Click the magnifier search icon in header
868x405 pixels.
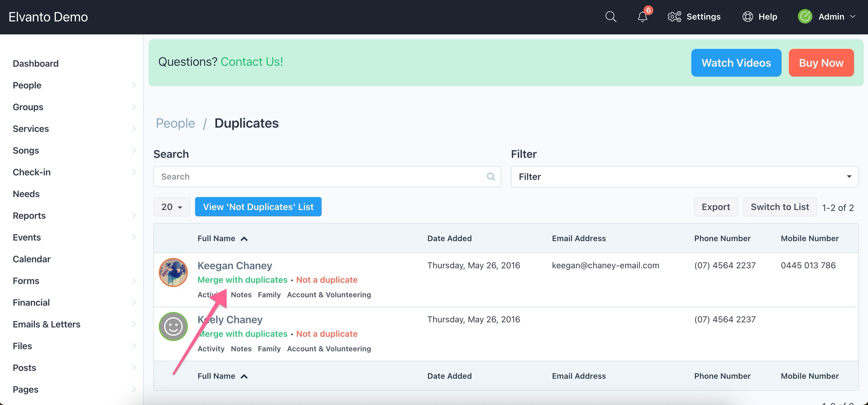tap(611, 17)
